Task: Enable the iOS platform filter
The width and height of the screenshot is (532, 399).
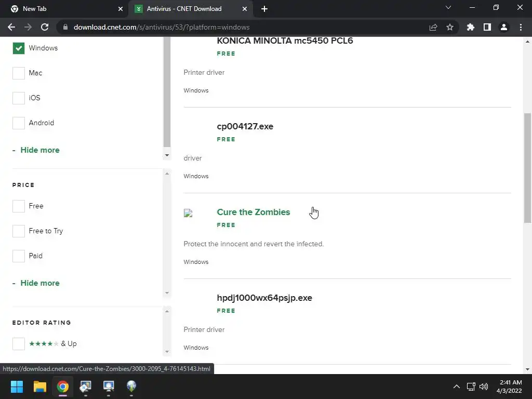Action: point(19,98)
